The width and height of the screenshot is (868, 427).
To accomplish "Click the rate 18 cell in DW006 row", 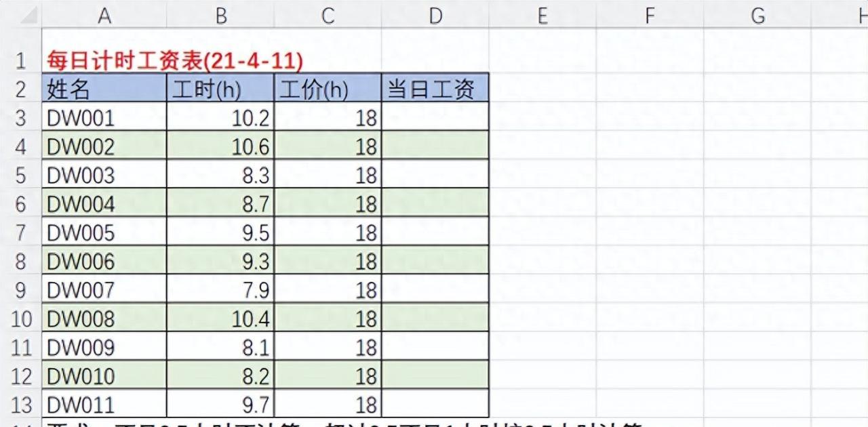I will pos(328,260).
